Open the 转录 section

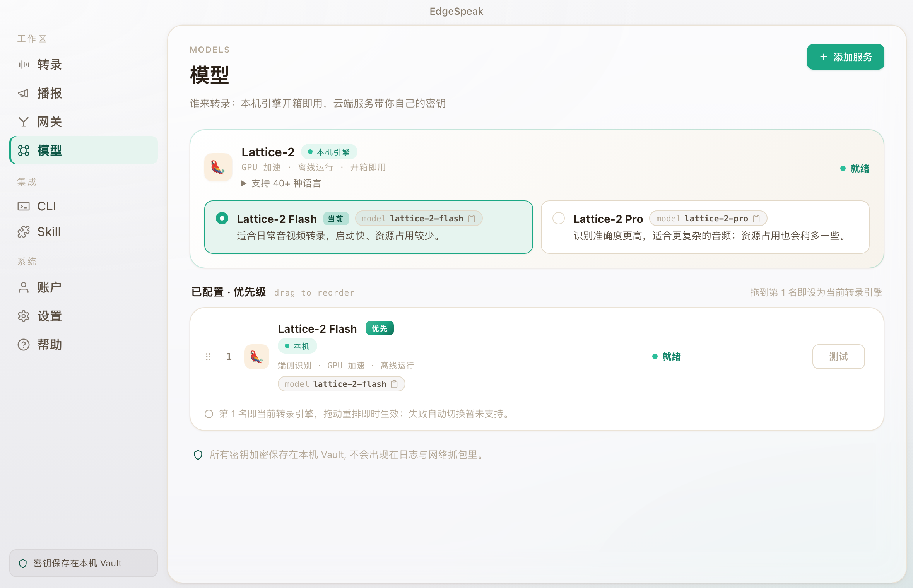tap(84, 65)
